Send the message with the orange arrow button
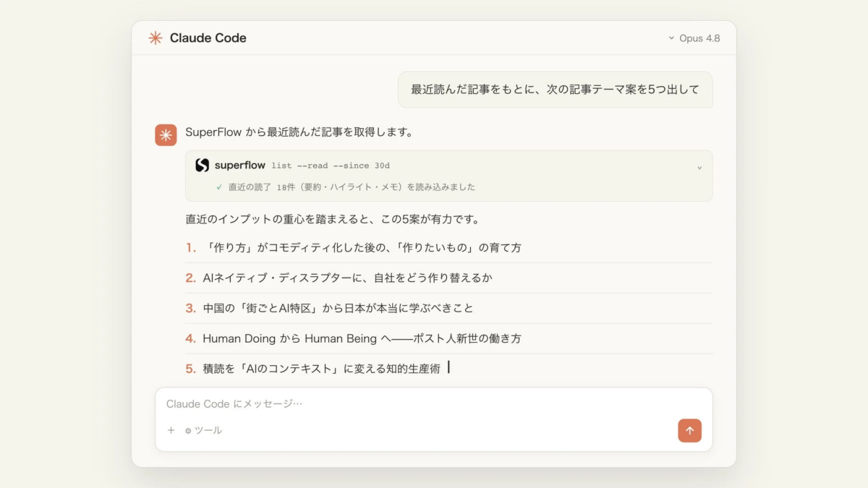Image resolution: width=868 pixels, height=488 pixels. click(689, 430)
